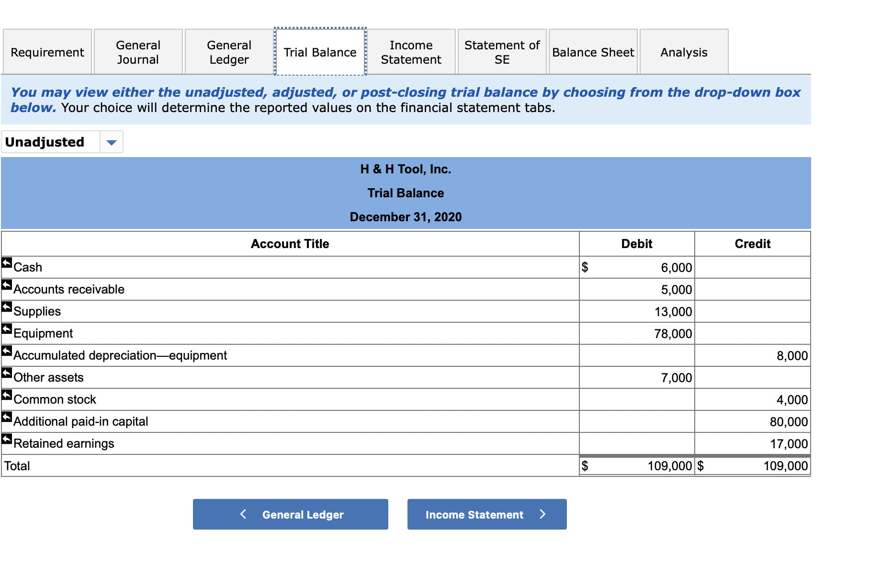Open the Accumulated depreciation—equipment reference arrow
Screen dimensions: 881x588
point(7,351)
